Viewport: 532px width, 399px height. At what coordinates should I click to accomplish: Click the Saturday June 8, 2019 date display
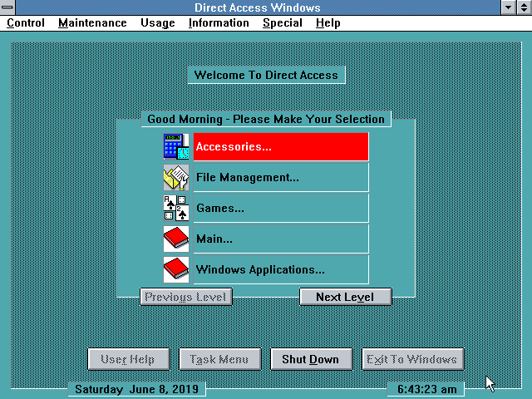pos(136,389)
